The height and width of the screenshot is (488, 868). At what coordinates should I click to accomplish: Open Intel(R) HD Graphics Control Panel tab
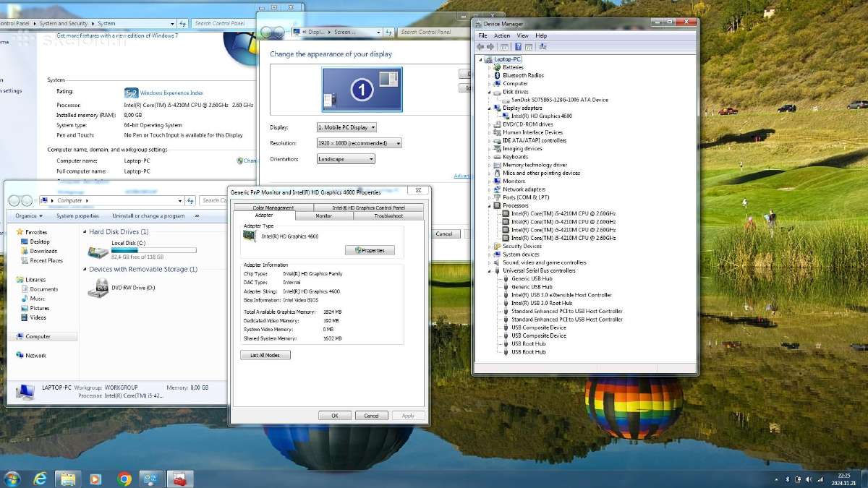click(x=368, y=207)
